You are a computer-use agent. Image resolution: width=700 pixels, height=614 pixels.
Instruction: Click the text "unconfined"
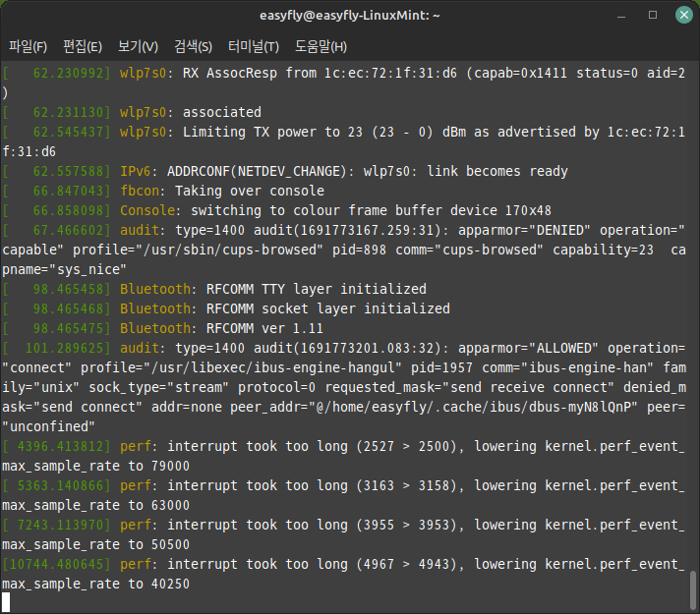48,426
